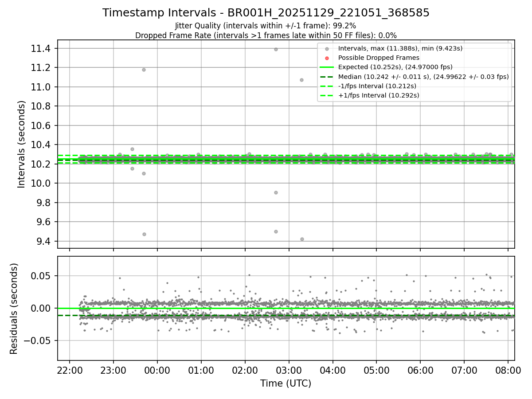Click the red dot marker beside 'Possible Dropped Frames'

click(327, 58)
